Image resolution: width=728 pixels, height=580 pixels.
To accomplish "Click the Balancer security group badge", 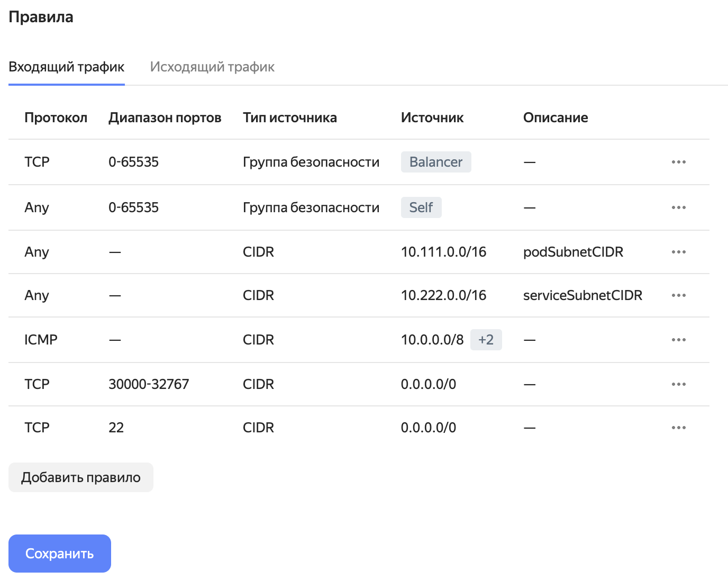I will click(436, 162).
